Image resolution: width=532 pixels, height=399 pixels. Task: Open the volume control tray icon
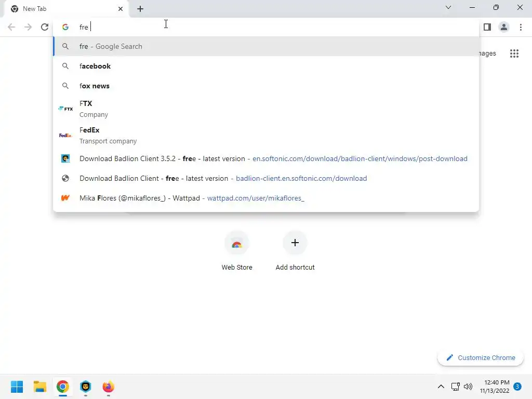coord(468,387)
